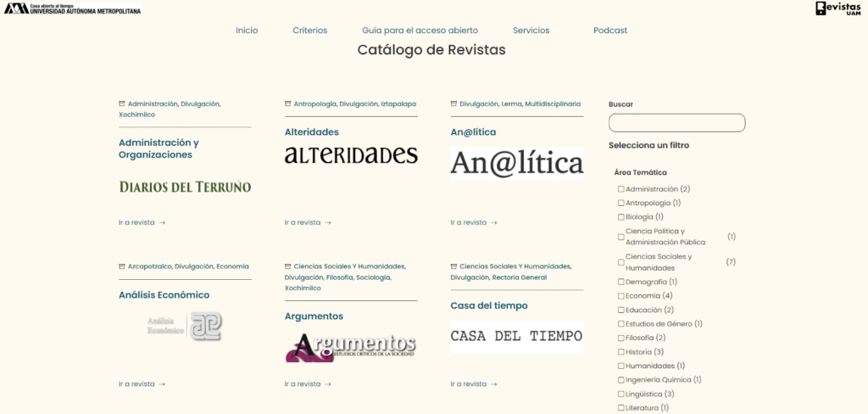Viewport: 868px width, 414px height.
Task: Click the Antropología category tag above Alteridades
Action: pyautogui.click(x=314, y=103)
